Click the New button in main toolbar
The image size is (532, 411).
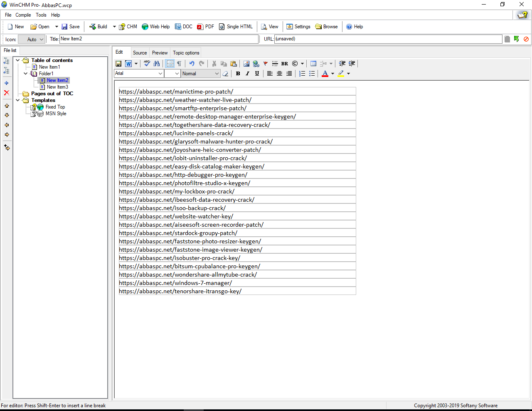tap(16, 27)
